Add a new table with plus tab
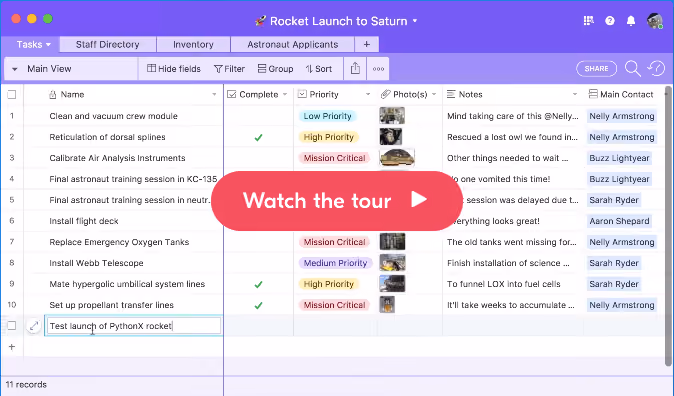 (367, 44)
